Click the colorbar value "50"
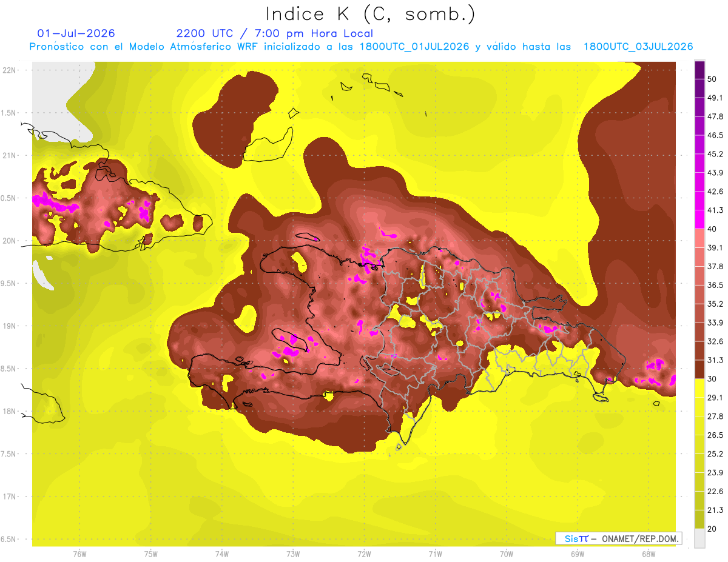Image resolution: width=728 pixels, height=562 pixels. [713, 79]
